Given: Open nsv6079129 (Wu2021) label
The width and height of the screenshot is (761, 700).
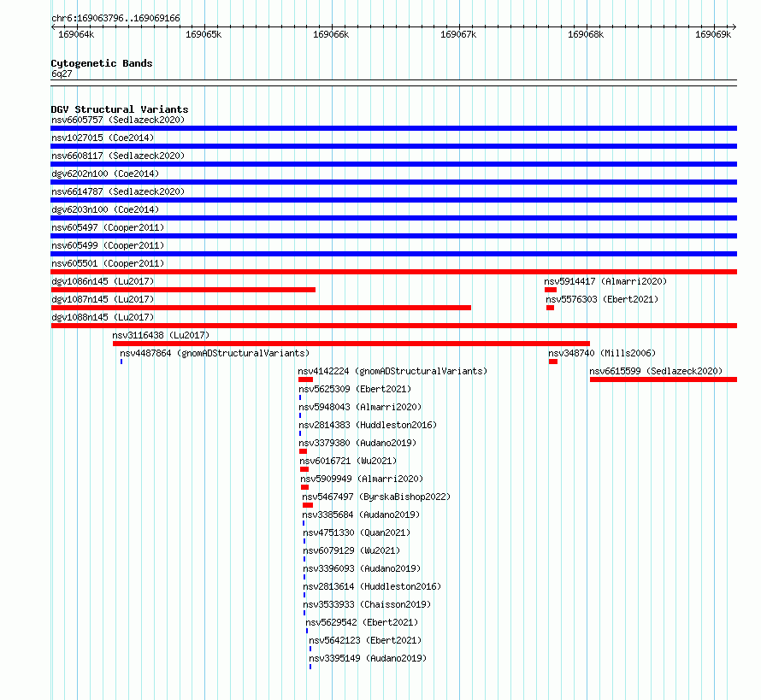Looking at the screenshot, I should click(351, 550).
